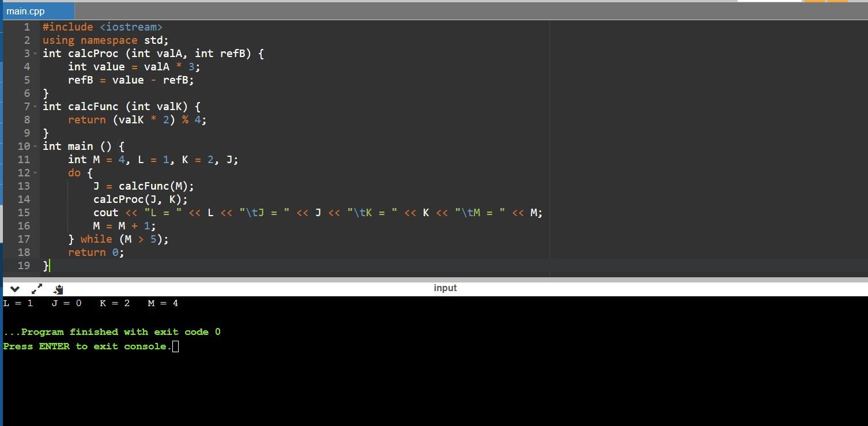Image resolution: width=868 pixels, height=426 pixels.
Task: Click the 'return 0;' statement on line 18
Action: click(96, 252)
